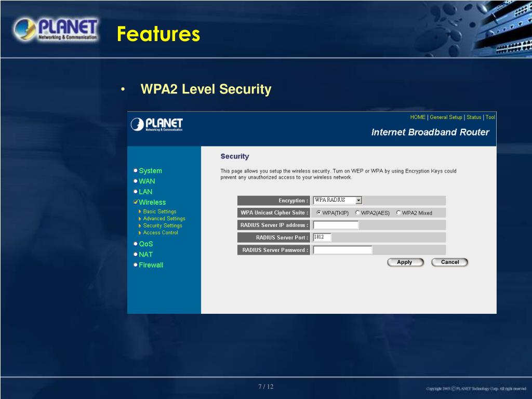Click the RADIUS Server Password field

(342, 250)
